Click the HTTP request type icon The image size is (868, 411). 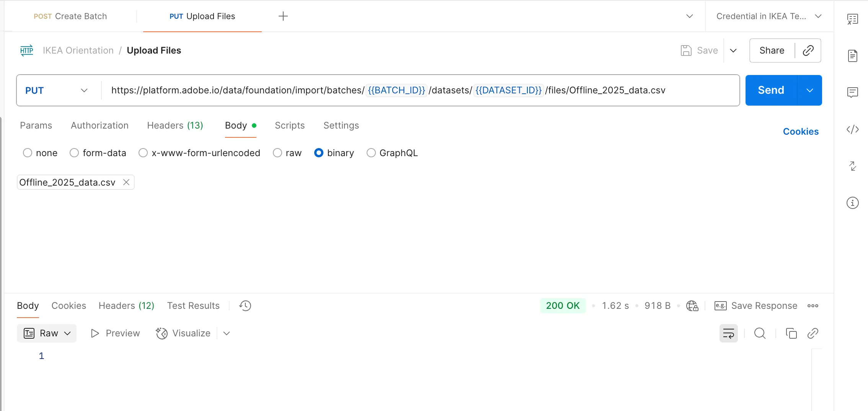(x=27, y=51)
